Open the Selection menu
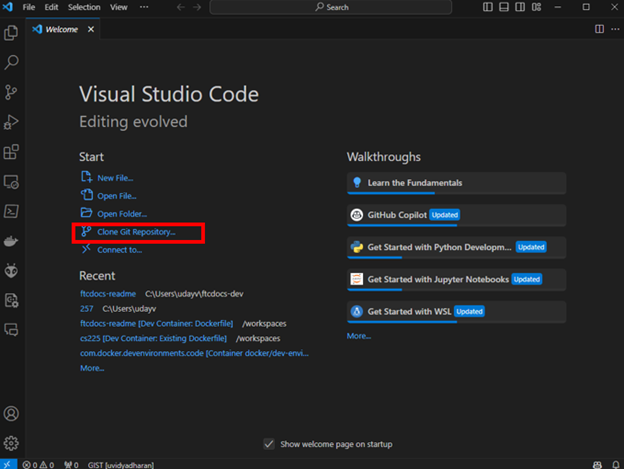Screen dimensions: 624x469 [x=84, y=7]
